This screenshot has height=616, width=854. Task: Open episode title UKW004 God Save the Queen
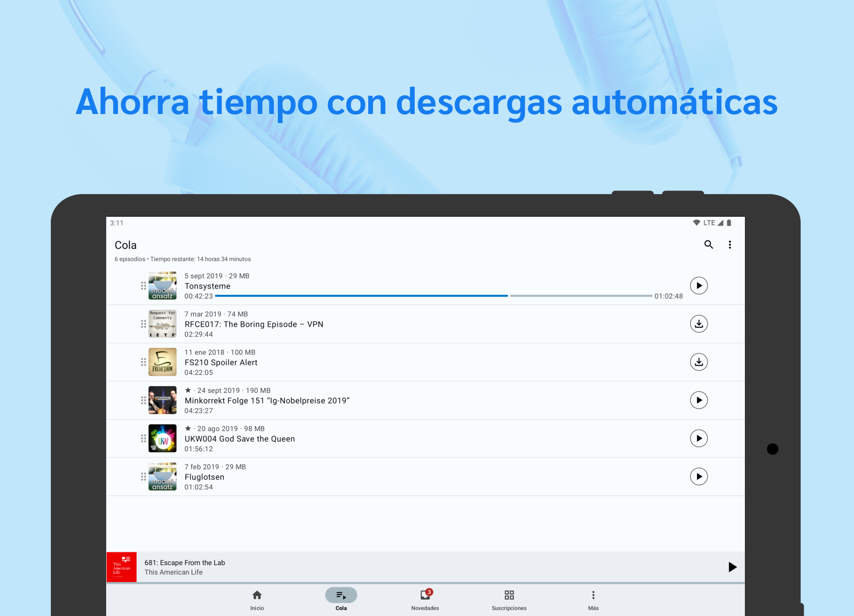click(239, 439)
